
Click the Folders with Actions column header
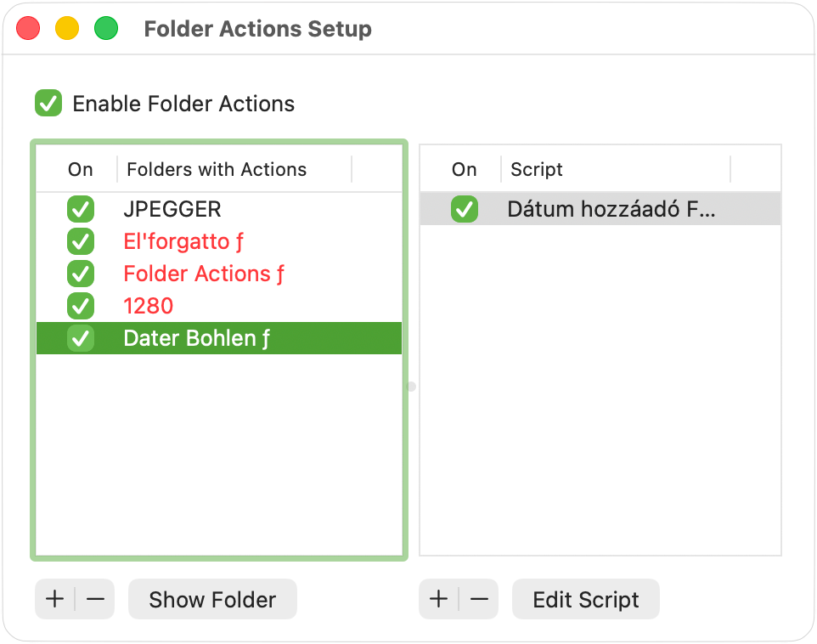coord(217,169)
